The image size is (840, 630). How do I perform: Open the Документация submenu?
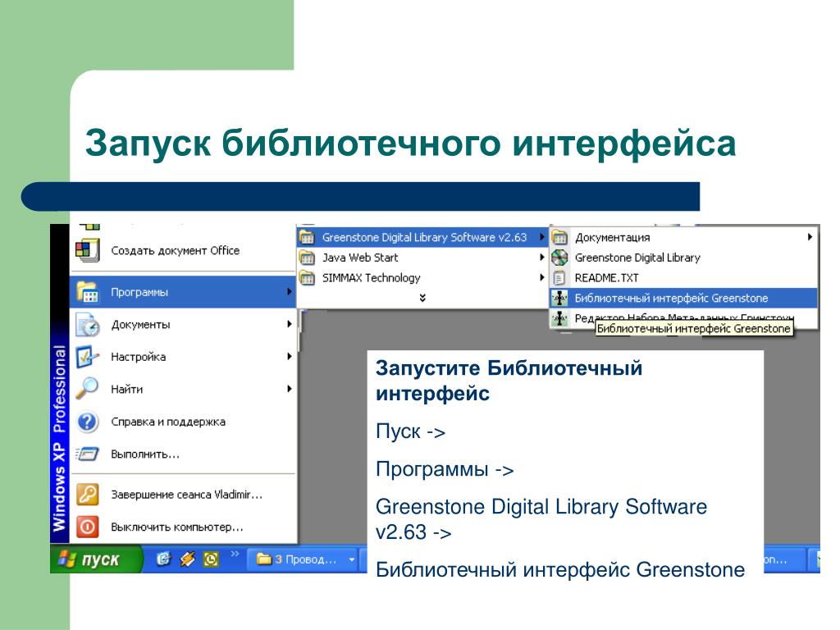point(683,237)
